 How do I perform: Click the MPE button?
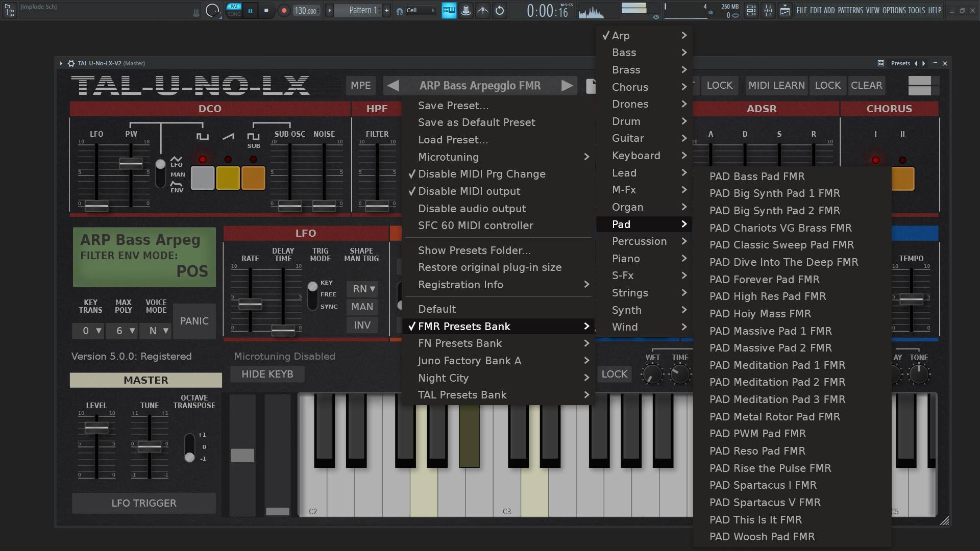[x=361, y=86]
